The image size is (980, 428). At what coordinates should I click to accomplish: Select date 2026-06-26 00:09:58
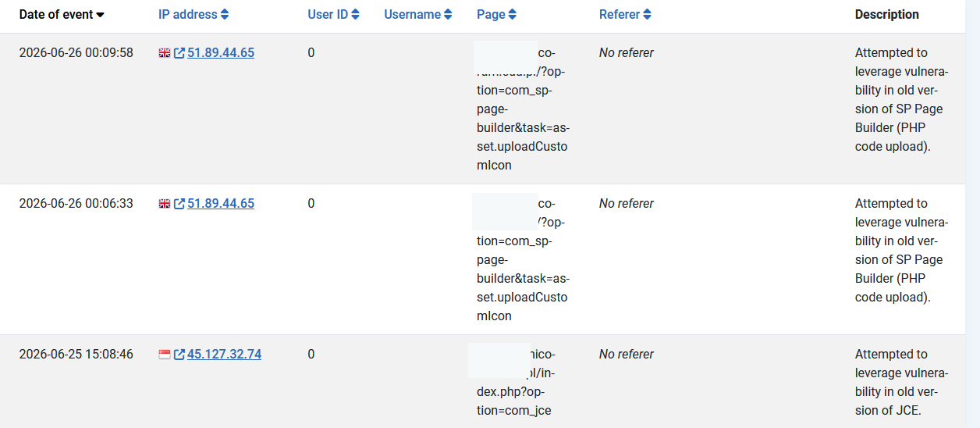(x=76, y=52)
